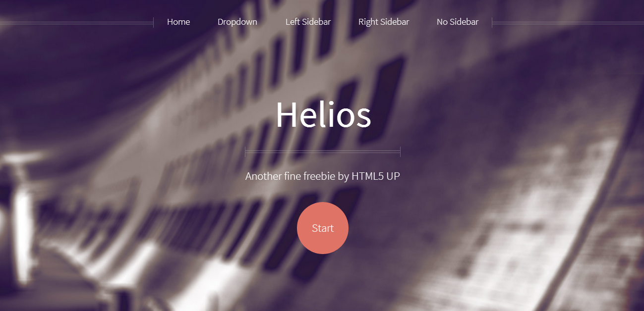
Task: Go to the Left Sidebar page
Action: (308, 22)
